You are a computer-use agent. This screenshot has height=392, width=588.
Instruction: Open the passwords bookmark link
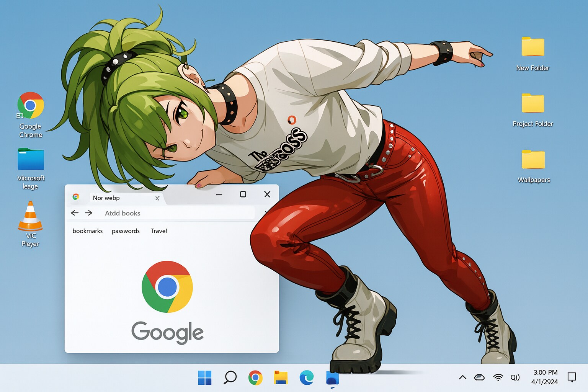(x=126, y=231)
